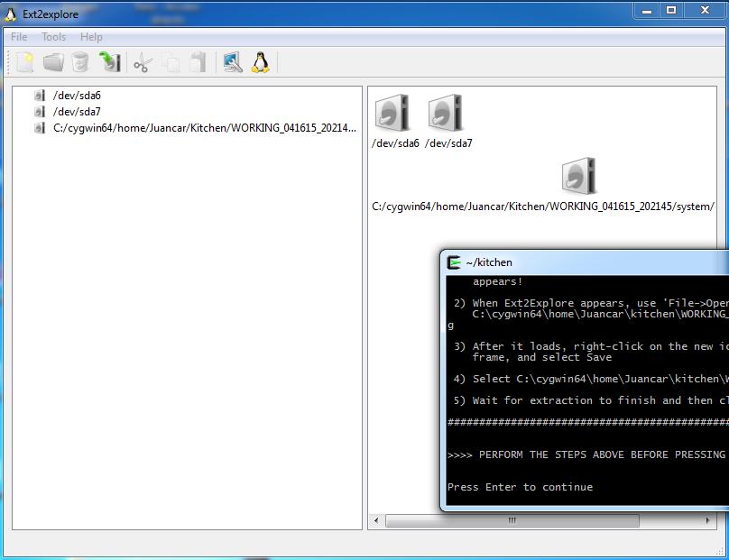This screenshot has height=560, width=729.
Task: Open the File menu
Action: pos(19,37)
